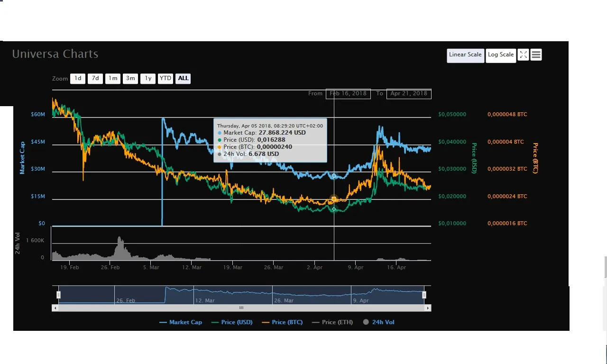
Task: Toggle Price (ETH) series in legend
Action: (x=332, y=322)
